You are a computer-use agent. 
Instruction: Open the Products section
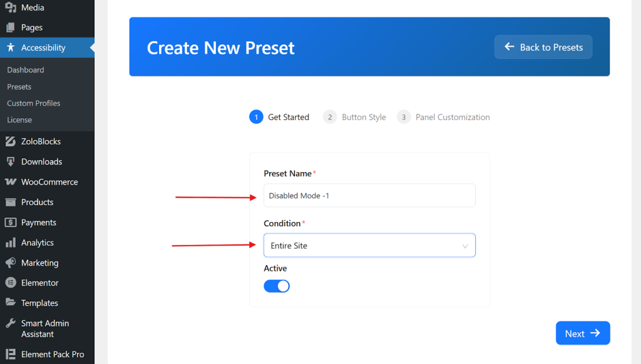coord(13,202)
